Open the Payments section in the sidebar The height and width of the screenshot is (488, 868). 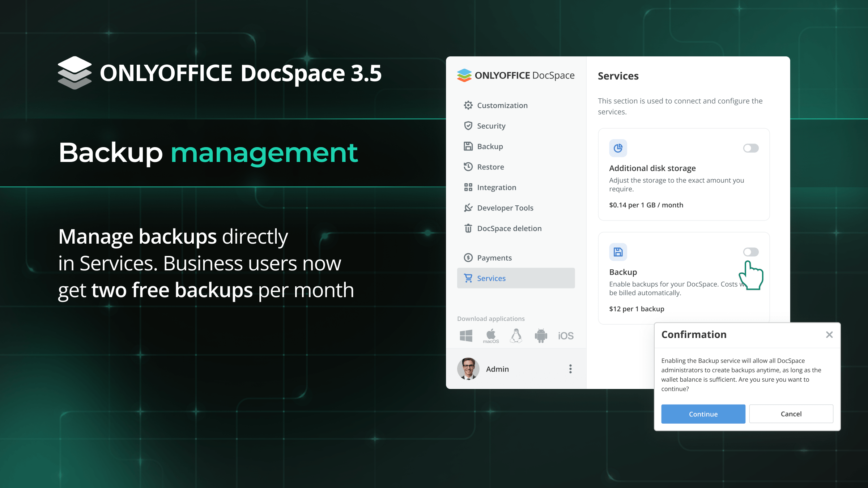click(x=494, y=258)
